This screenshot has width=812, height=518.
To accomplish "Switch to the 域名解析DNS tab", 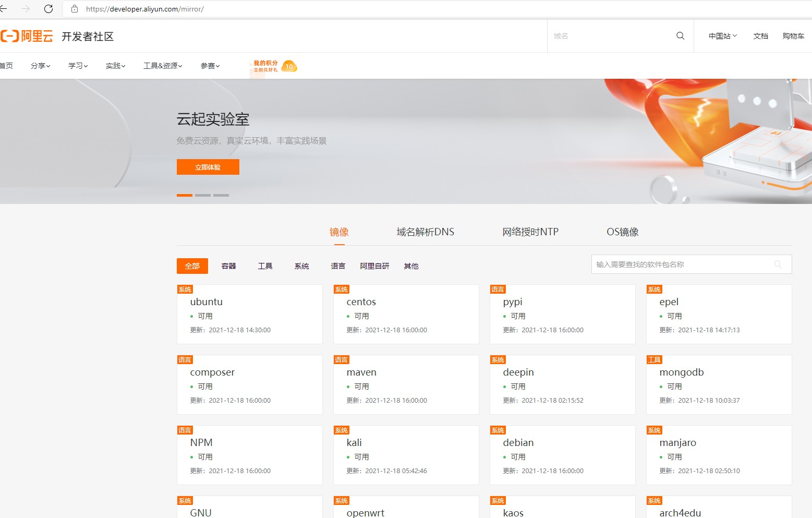I will click(x=426, y=232).
